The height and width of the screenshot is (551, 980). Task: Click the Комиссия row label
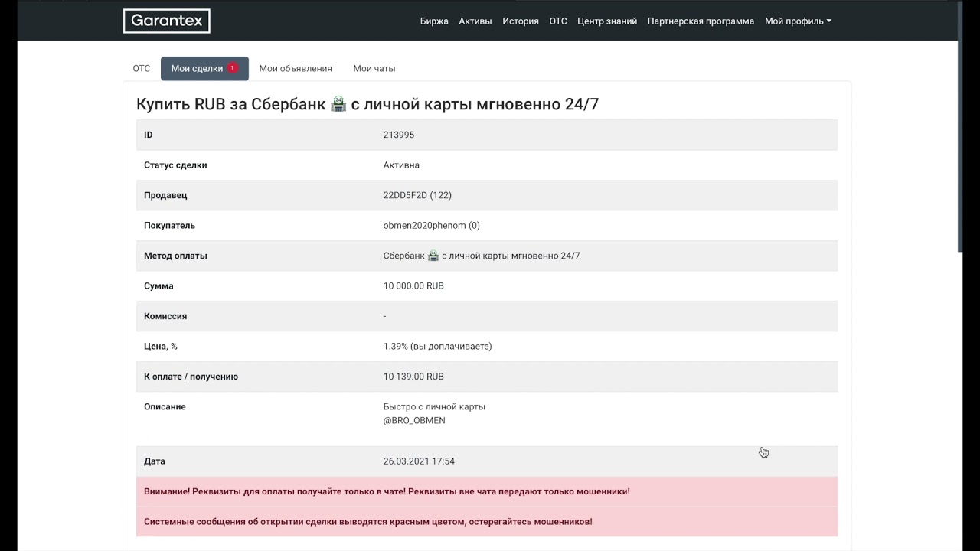165,316
